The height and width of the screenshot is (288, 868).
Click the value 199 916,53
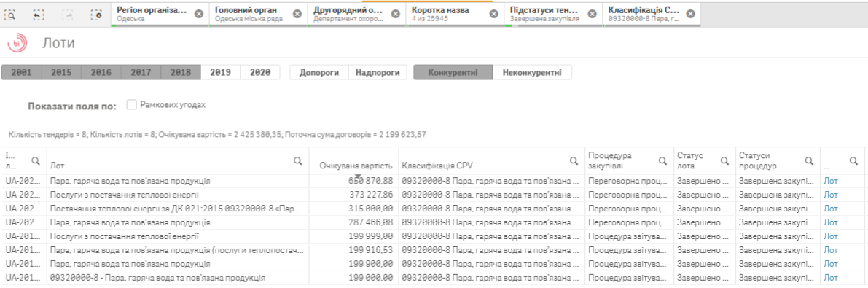pyautogui.click(x=372, y=250)
